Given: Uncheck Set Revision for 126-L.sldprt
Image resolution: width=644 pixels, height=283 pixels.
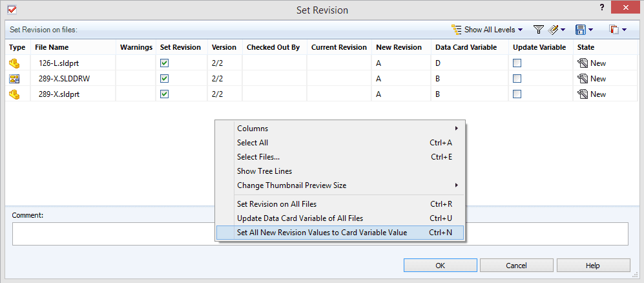Looking at the screenshot, I should (164, 63).
